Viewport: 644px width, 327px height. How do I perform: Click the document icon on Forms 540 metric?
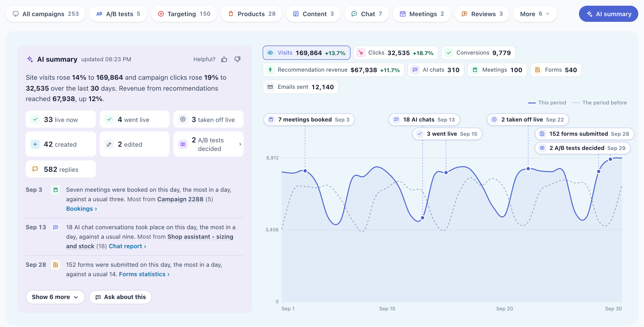(x=537, y=70)
